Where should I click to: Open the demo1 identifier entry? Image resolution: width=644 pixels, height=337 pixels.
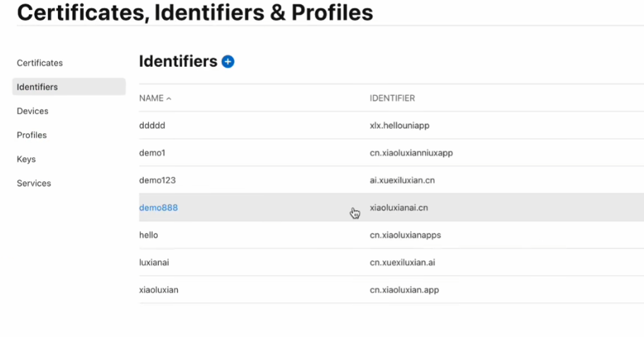click(x=152, y=153)
